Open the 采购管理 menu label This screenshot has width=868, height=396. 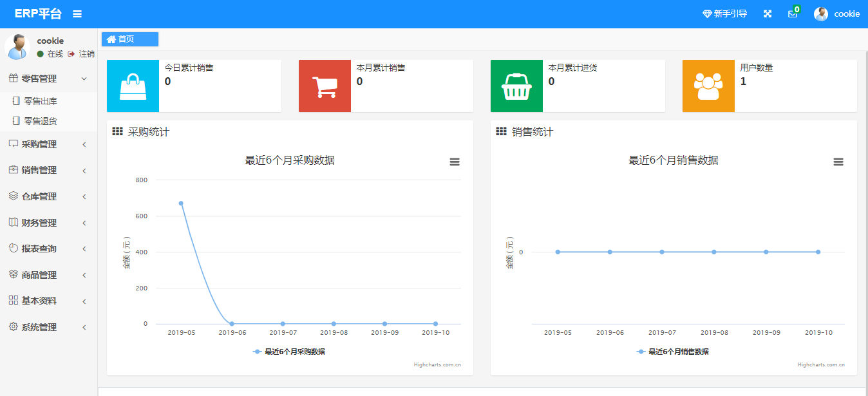39,144
